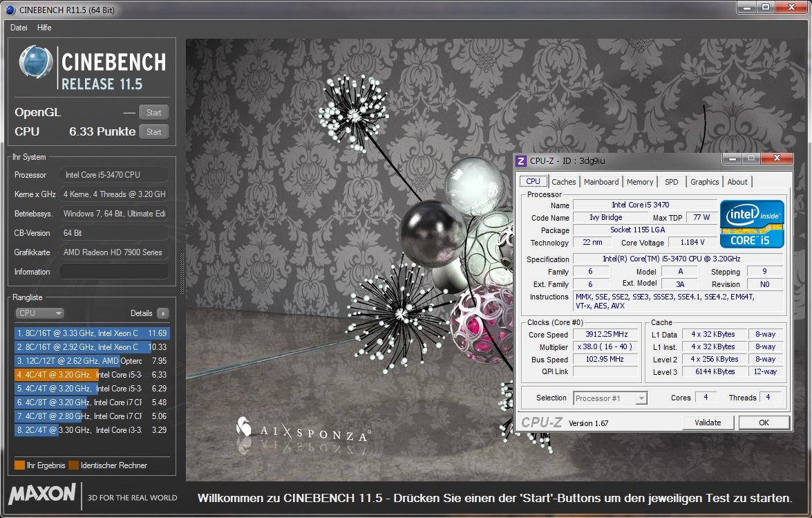This screenshot has width=812, height=518.
Task: Switch to the About tab in CPU-Z
Action: coord(737,182)
